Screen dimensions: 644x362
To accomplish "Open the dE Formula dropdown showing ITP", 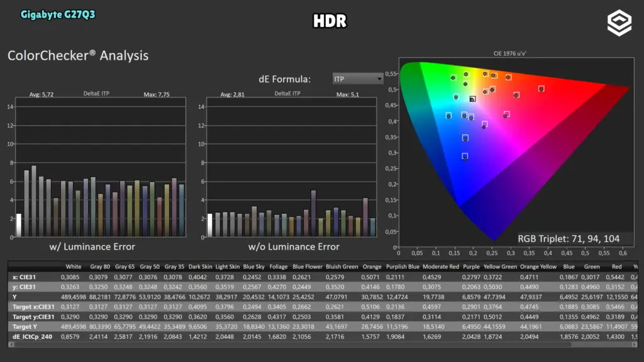I will 358,79.
